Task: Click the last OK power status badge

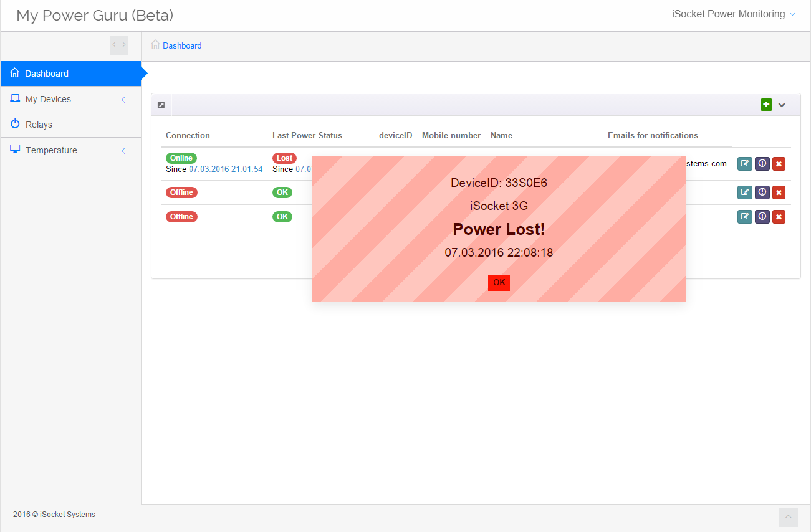Action: (x=282, y=217)
